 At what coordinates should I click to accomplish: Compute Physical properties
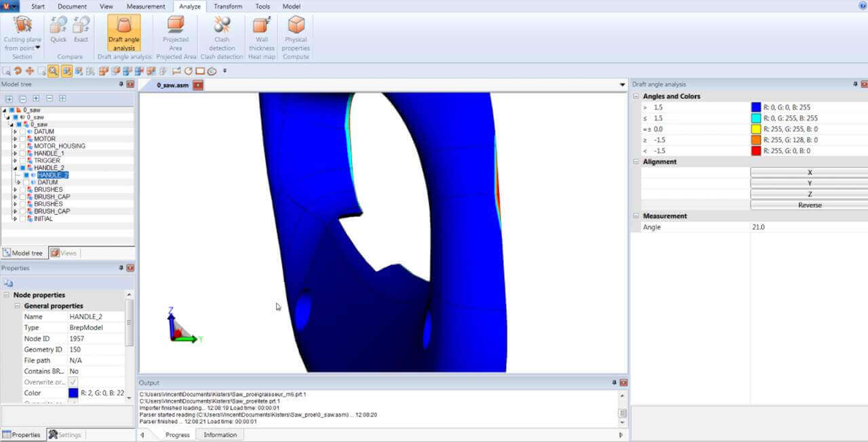(296, 34)
